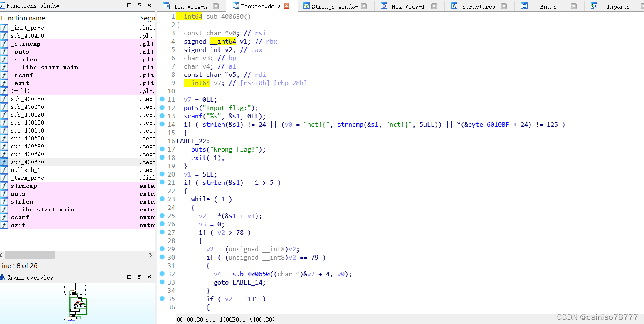Open the Imports tab

[x=618, y=6]
